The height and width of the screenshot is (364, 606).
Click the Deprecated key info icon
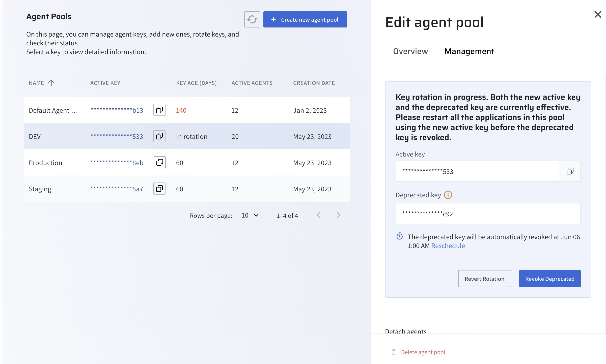click(x=448, y=195)
